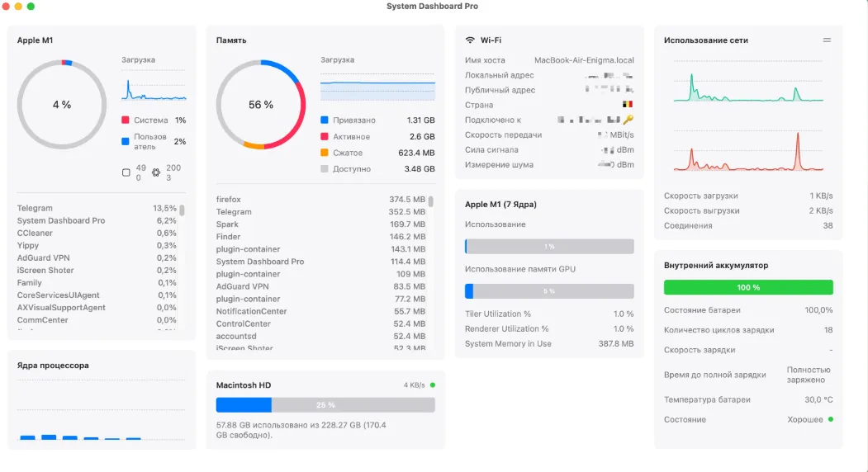Click the green disk activity indicator dot
Viewport: 868px width, 472px height.
coord(433,385)
